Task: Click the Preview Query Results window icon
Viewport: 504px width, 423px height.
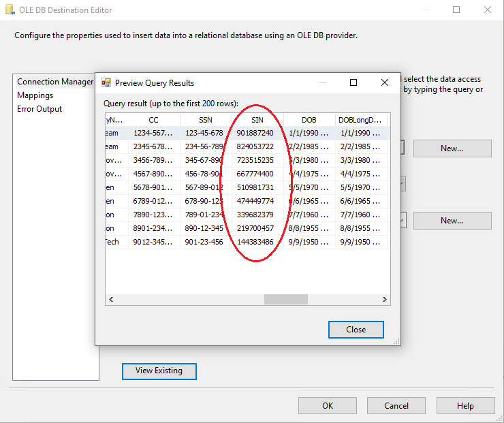Action: tap(106, 83)
